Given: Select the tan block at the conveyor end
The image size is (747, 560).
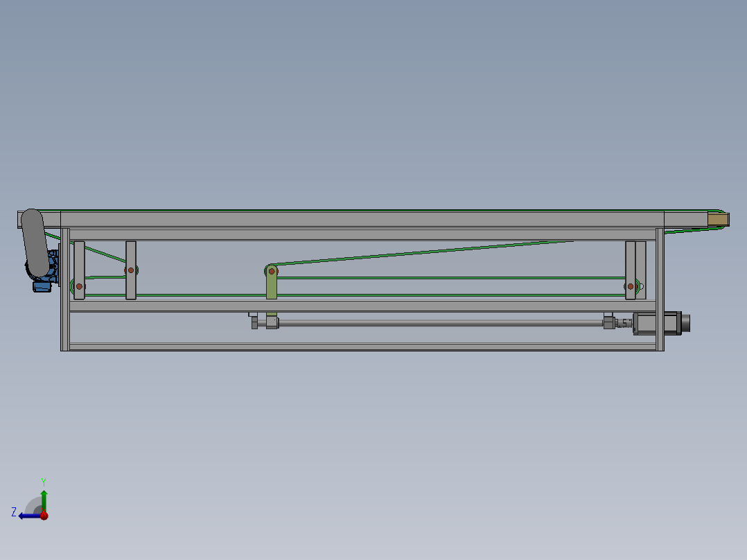Looking at the screenshot, I should 718,220.
